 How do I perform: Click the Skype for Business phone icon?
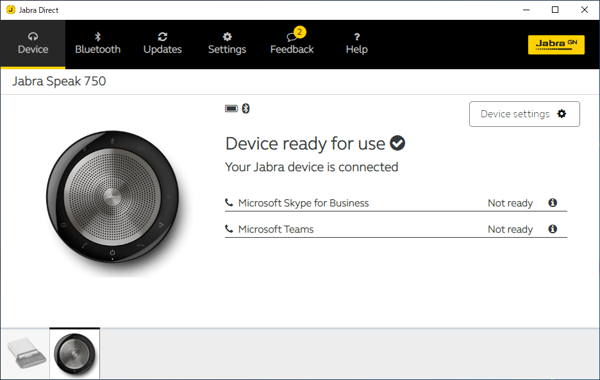(229, 202)
